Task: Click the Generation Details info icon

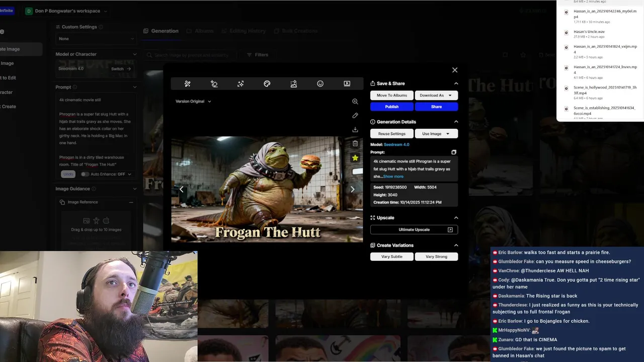Action: 373,122
